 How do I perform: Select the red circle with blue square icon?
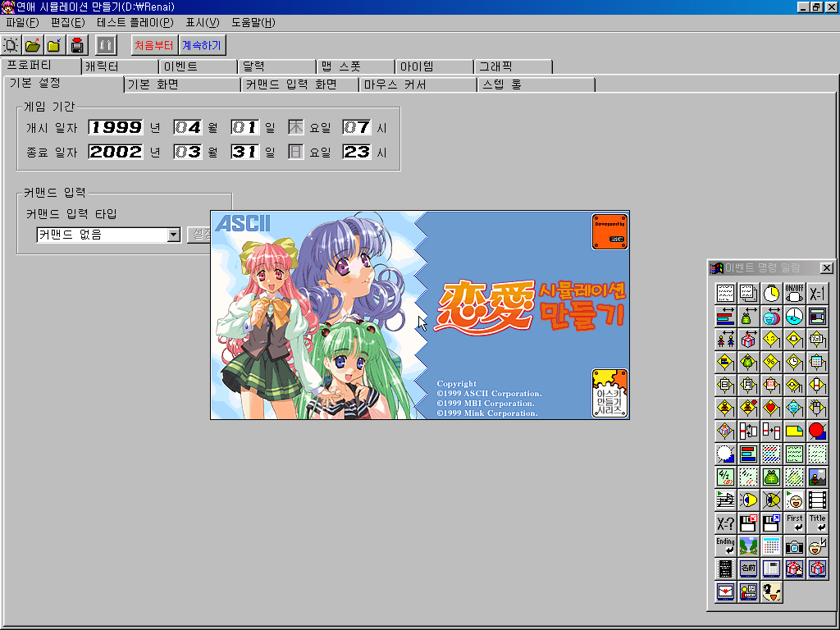tap(817, 431)
